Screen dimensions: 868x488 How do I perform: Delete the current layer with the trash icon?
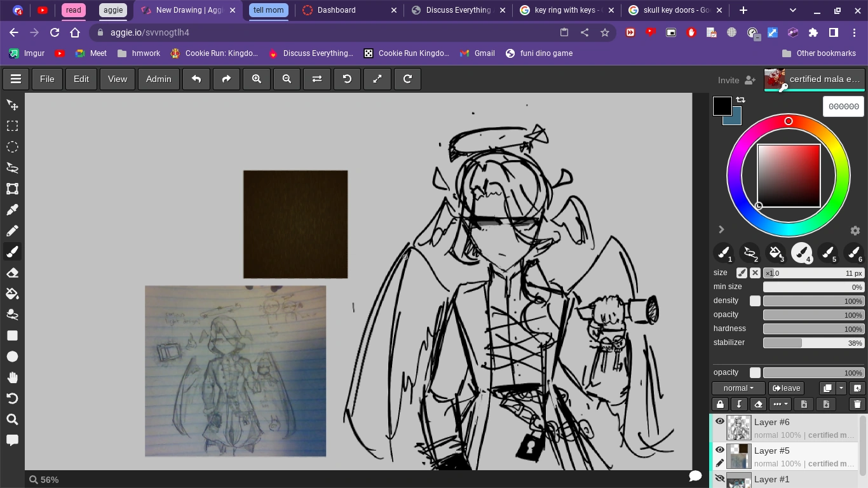click(x=857, y=403)
